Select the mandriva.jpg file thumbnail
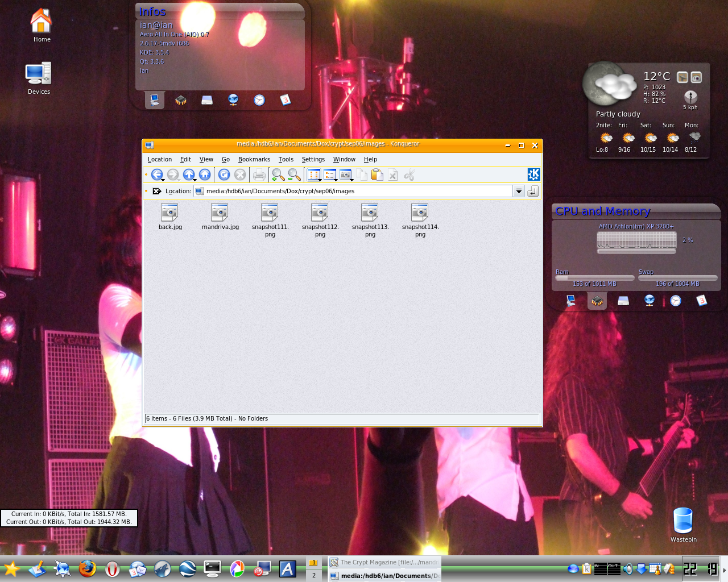 point(220,213)
